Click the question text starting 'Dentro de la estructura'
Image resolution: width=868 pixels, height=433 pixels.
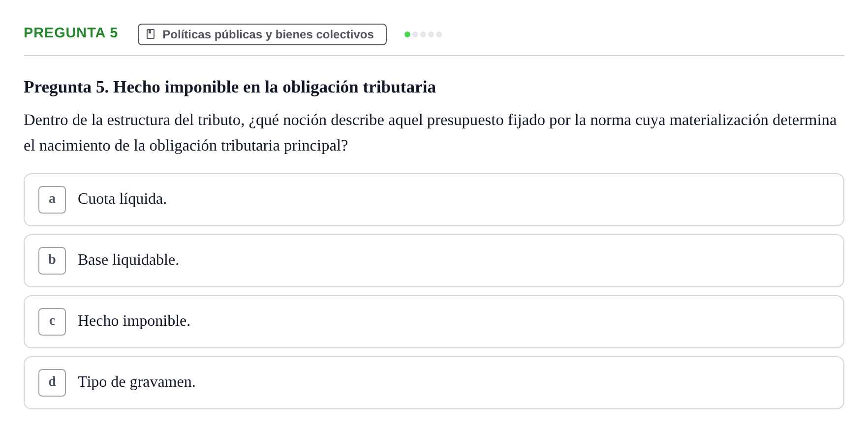coord(430,133)
